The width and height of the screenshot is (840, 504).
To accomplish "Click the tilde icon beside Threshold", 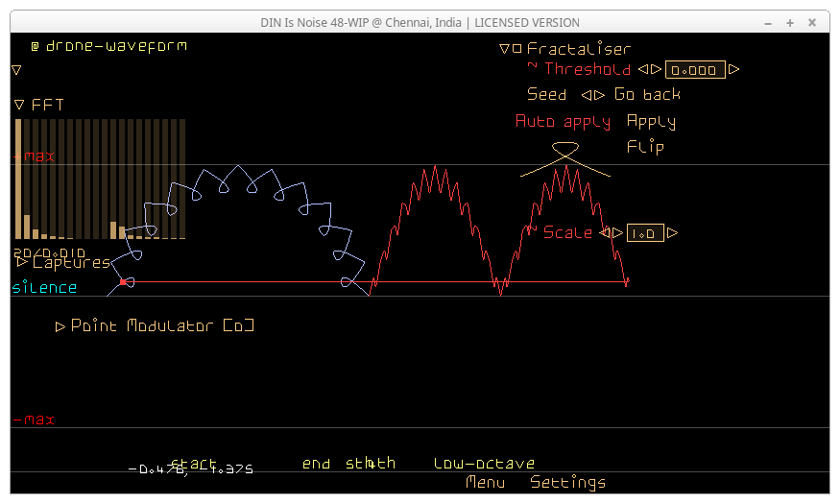I will pyautogui.click(x=532, y=66).
